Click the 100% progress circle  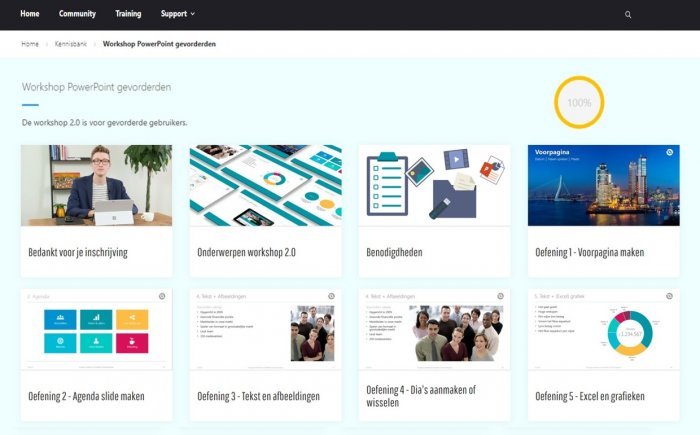579,102
